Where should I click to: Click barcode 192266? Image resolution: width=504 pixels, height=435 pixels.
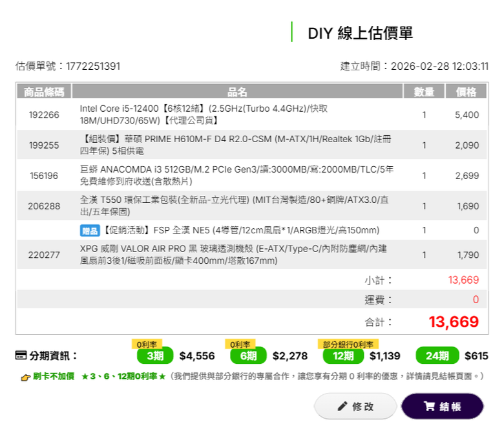44,115
